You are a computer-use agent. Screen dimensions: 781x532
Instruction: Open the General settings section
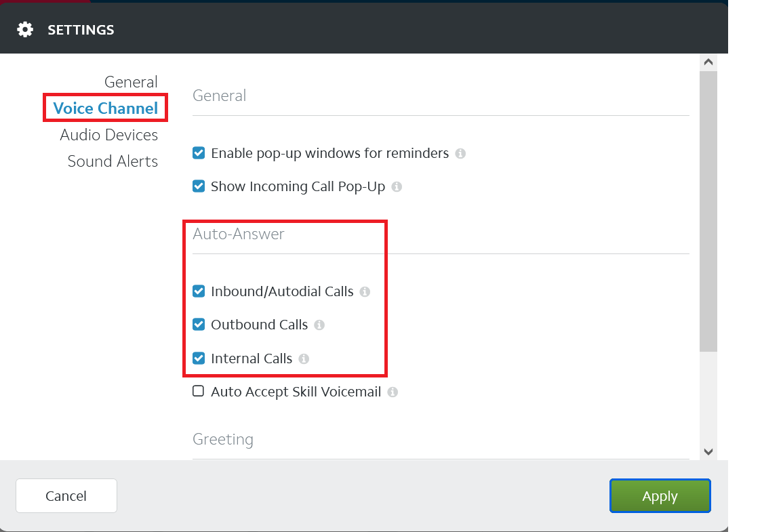(x=131, y=82)
